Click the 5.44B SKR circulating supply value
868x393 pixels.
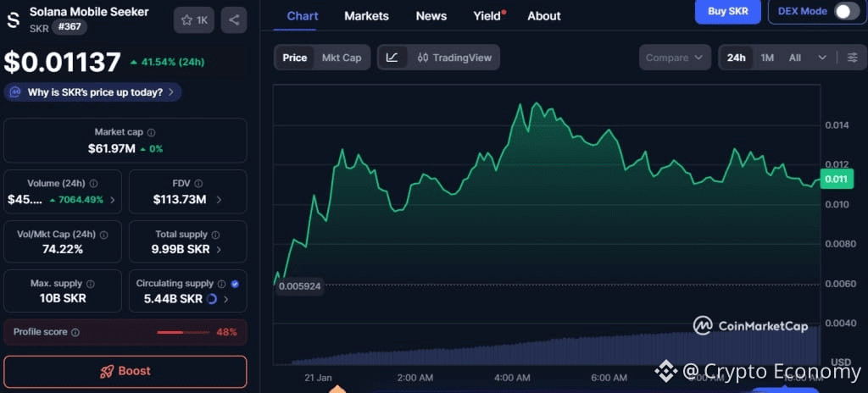[x=173, y=299]
